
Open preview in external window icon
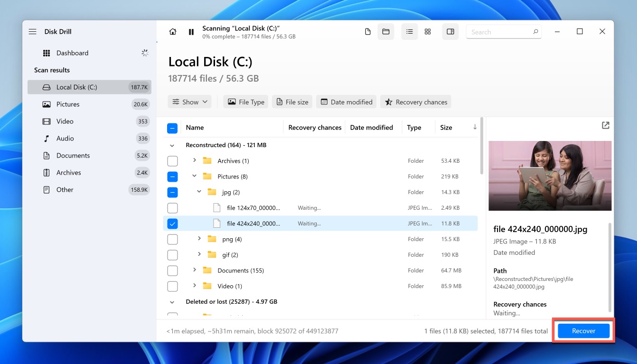605,125
